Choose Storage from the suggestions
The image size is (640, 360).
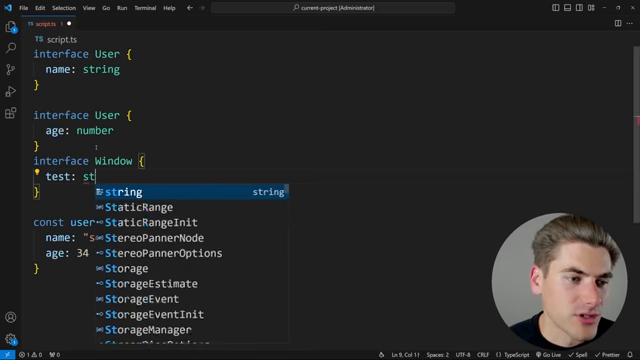192,269
